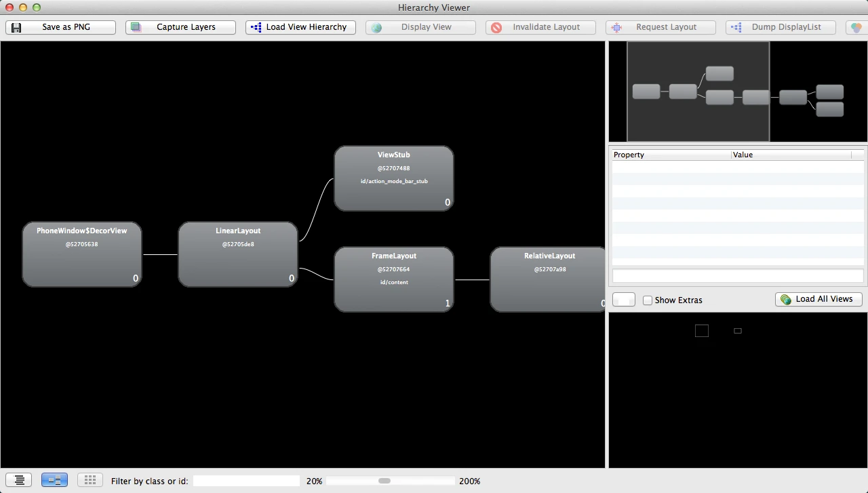The image size is (868, 493).
Task: Select the PhoneWindow$DecorView root node
Action: pyautogui.click(x=82, y=254)
